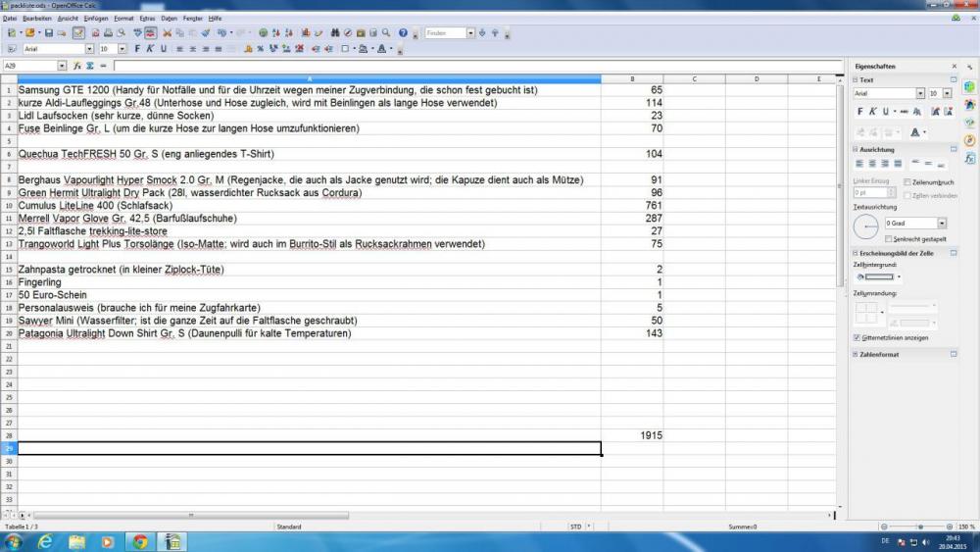Uncheck Gitternetzlinien anzeigen checkbox

857,337
